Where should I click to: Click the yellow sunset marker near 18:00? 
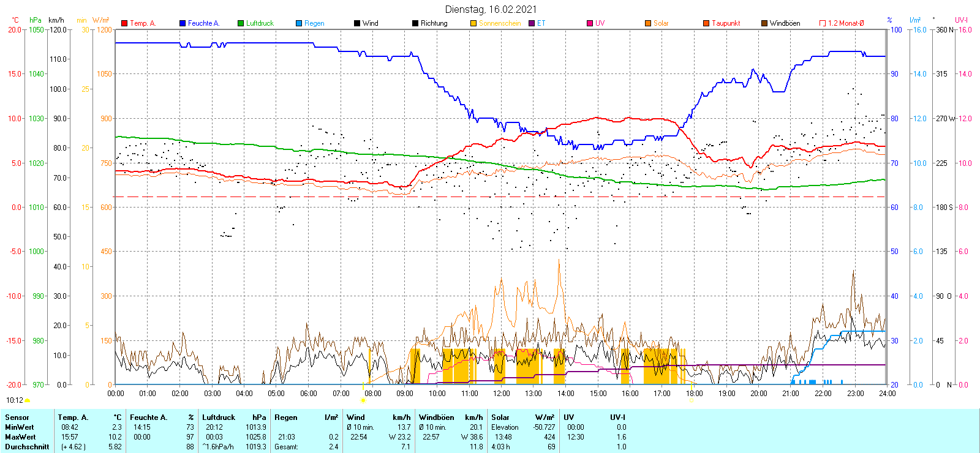(692, 400)
